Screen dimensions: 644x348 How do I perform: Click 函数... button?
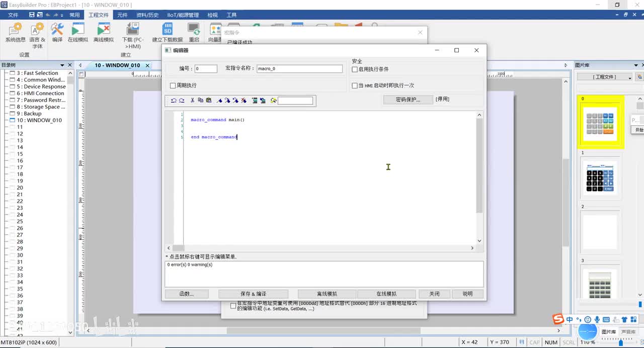click(x=187, y=294)
